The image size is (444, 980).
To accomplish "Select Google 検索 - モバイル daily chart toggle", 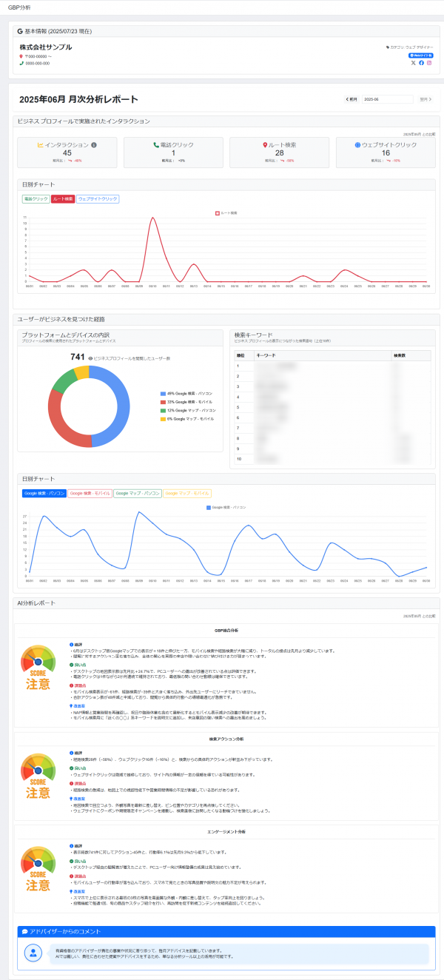I will [90, 493].
